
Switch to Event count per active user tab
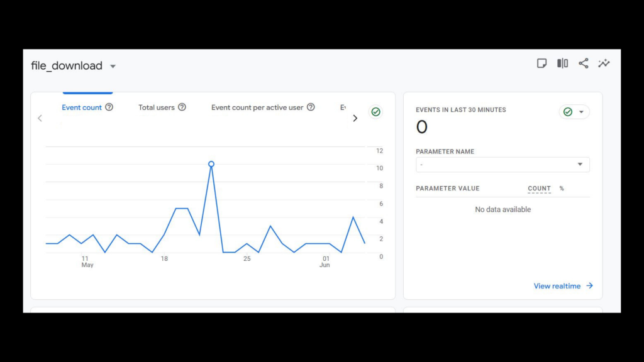click(257, 107)
